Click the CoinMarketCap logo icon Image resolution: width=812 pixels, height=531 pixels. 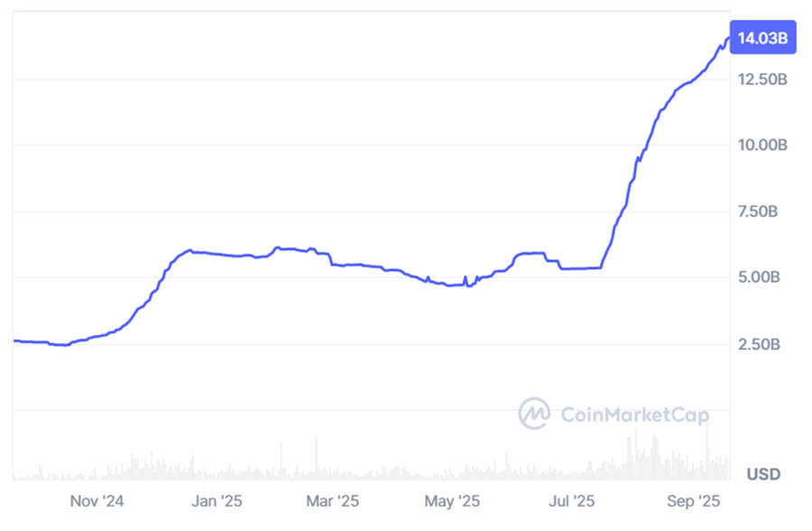point(534,414)
